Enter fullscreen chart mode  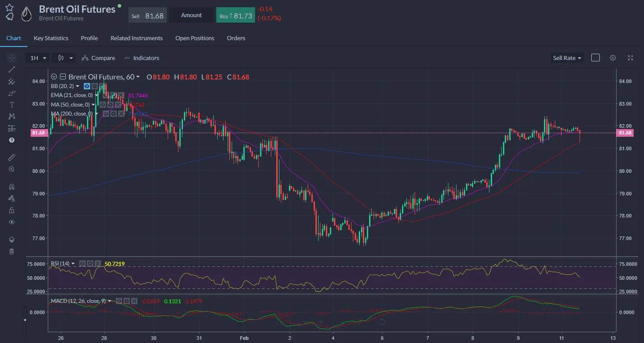(630, 58)
